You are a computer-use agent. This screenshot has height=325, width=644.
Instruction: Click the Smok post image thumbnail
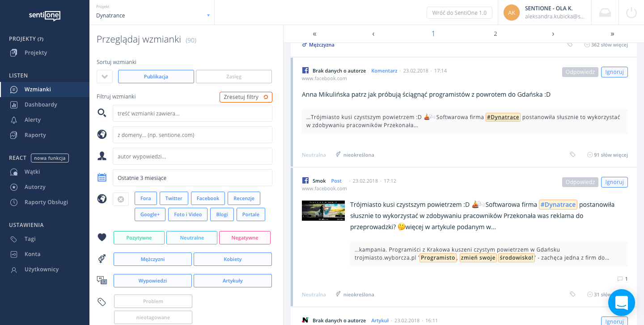[x=323, y=210]
